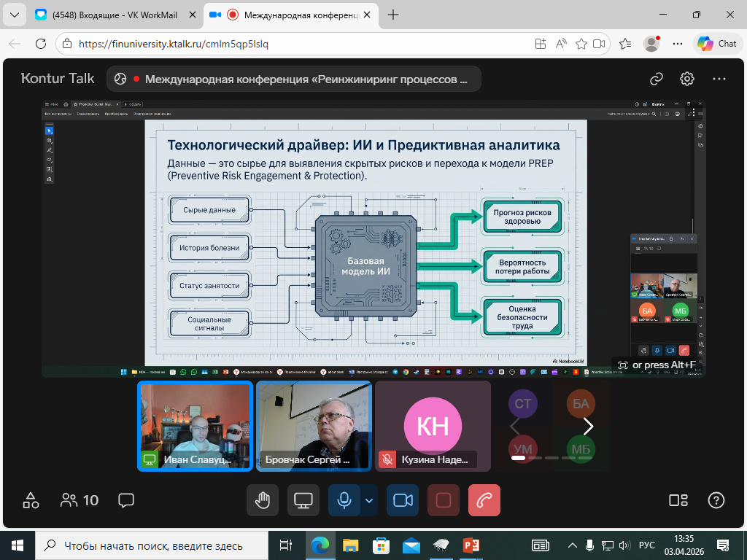Open the help question mark
This screenshot has height=560, width=747.
pyautogui.click(x=716, y=500)
